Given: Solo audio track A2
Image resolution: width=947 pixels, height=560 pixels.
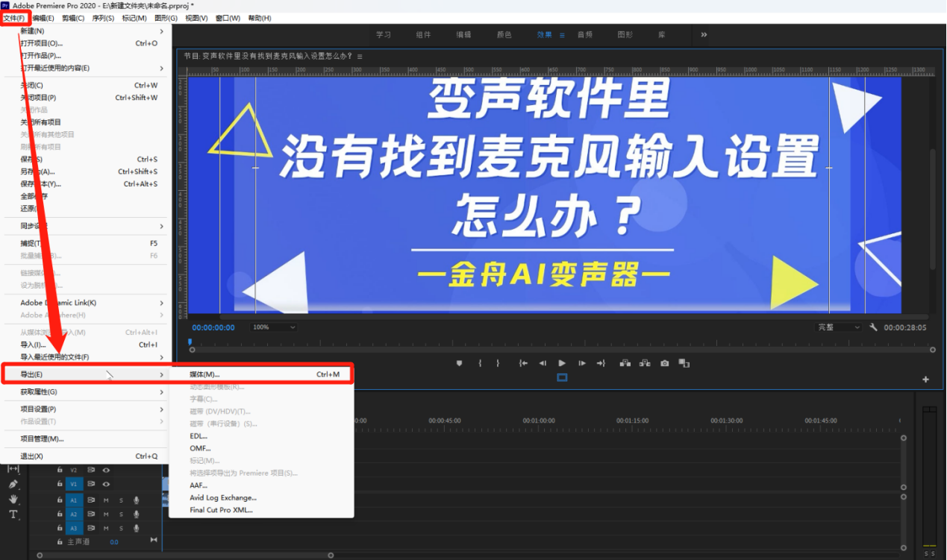Looking at the screenshot, I should coord(121,515).
